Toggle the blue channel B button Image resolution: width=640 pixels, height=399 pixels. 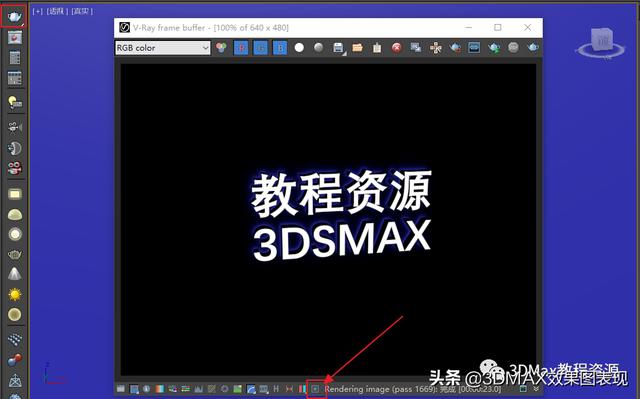280,48
